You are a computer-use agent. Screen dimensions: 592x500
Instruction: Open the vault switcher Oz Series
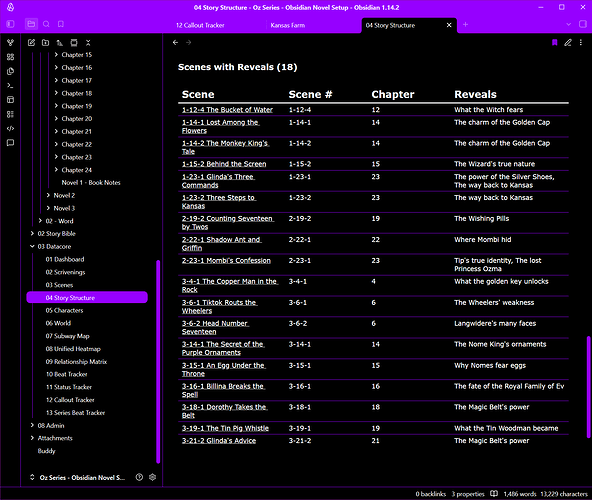77,477
